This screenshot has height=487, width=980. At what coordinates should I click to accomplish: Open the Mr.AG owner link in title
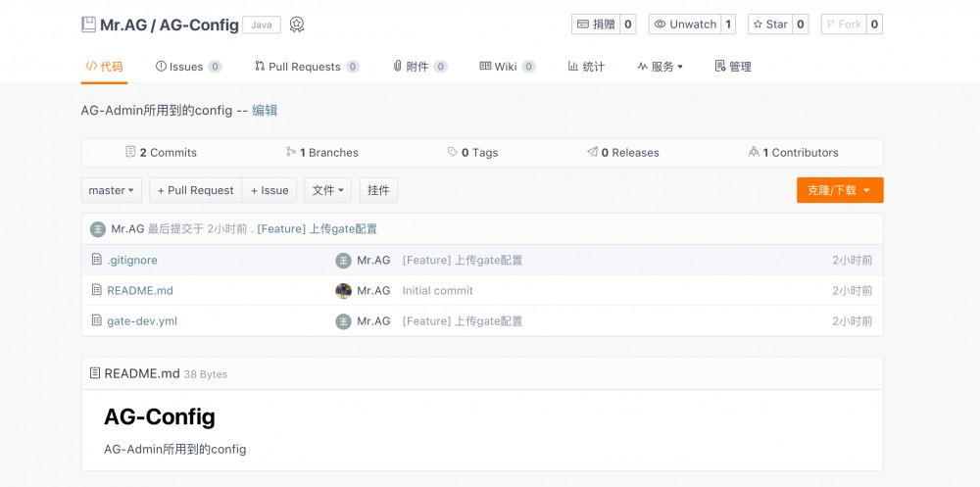pyautogui.click(x=122, y=25)
